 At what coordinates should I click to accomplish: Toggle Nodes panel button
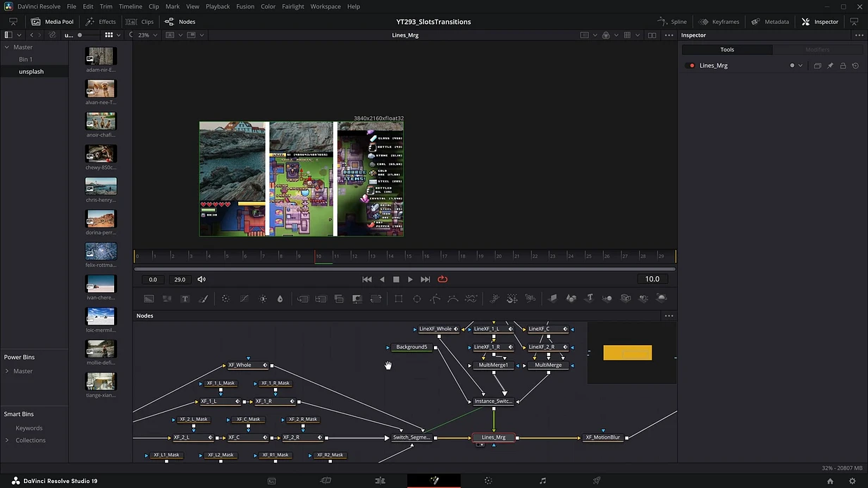(x=180, y=22)
